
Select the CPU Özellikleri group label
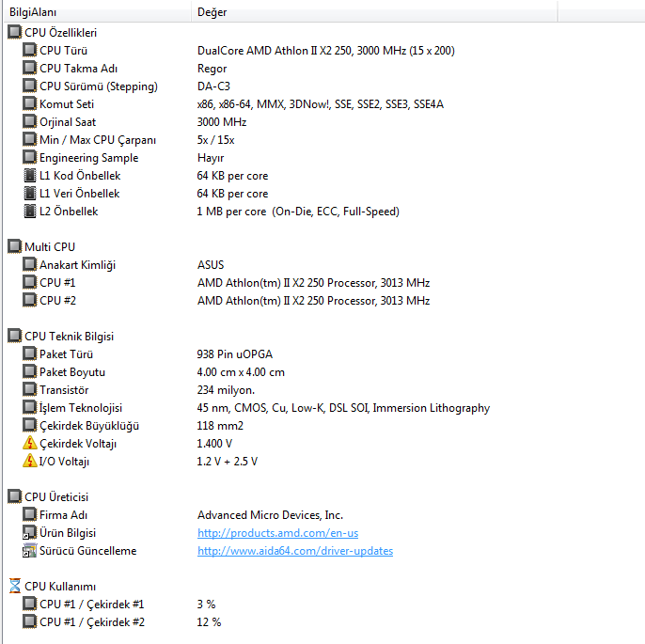(60, 33)
